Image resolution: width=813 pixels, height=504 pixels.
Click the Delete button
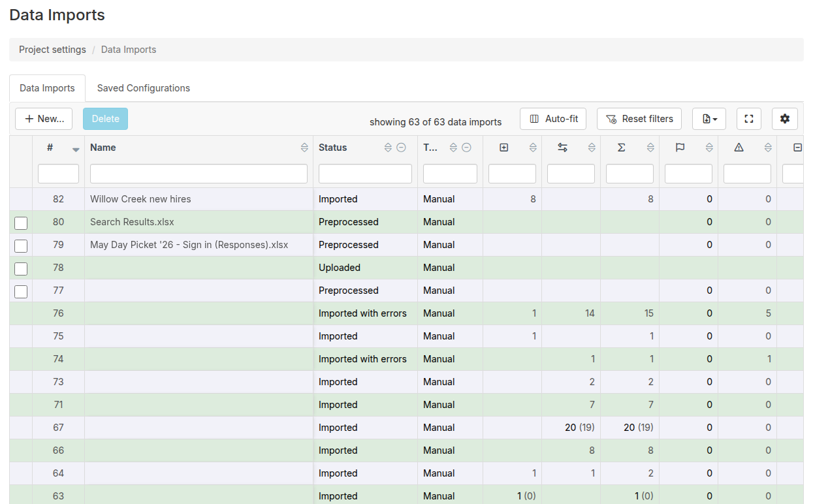105,119
